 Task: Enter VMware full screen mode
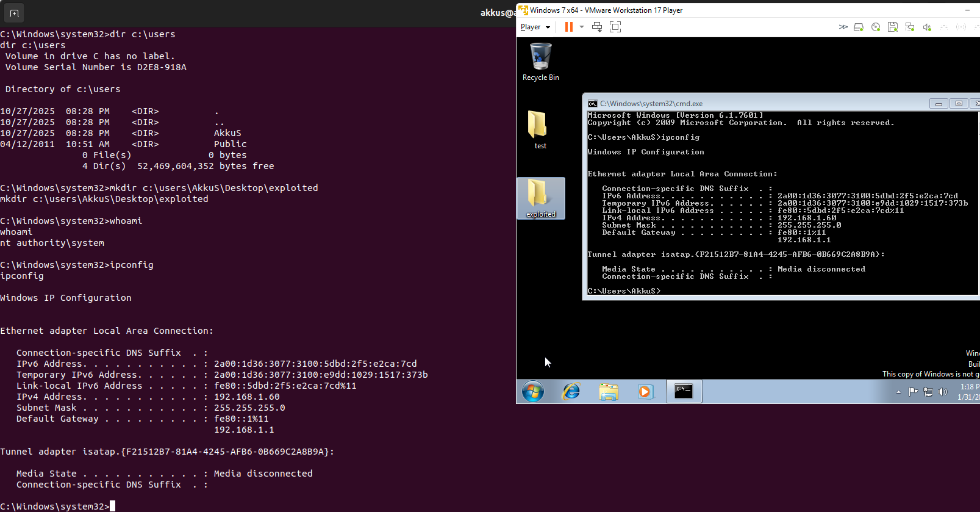point(615,27)
